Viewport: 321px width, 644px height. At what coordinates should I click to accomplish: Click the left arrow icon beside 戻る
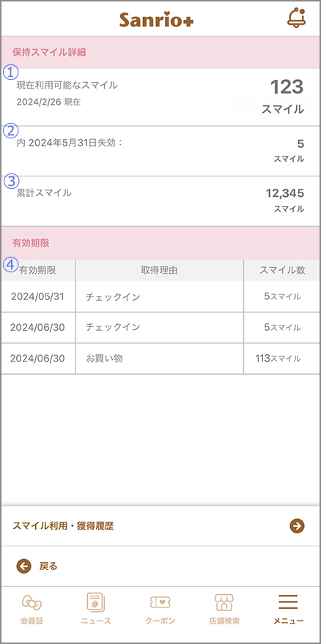click(24, 566)
